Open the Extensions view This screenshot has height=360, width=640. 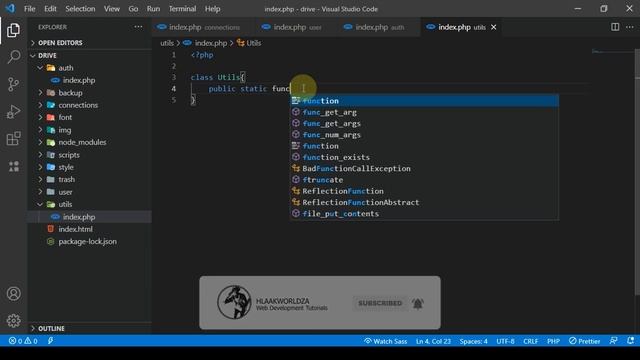[13, 138]
